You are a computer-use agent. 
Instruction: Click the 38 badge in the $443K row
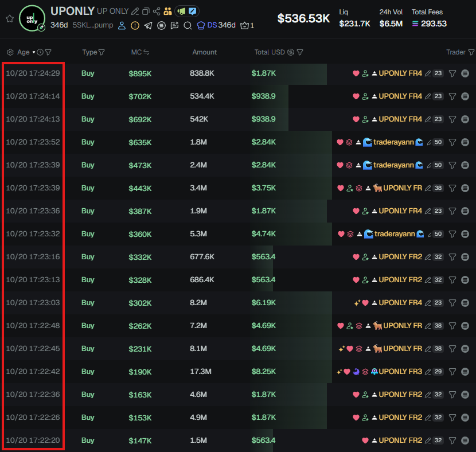click(x=438, y=188)
